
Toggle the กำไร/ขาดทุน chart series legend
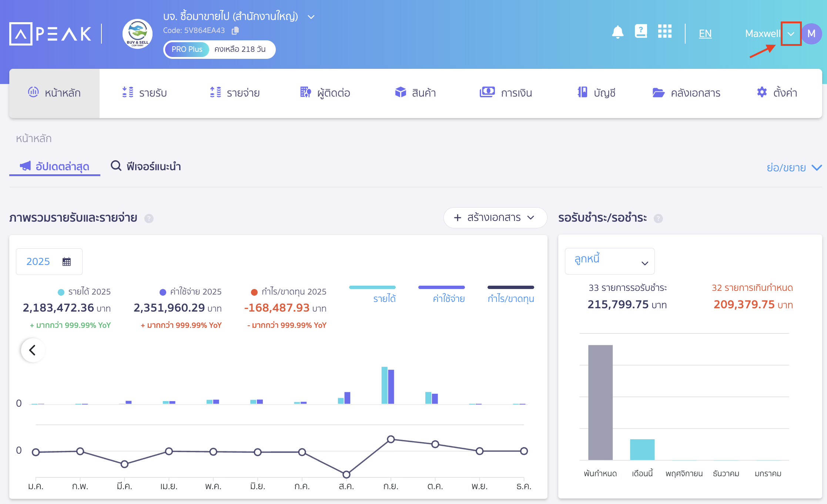510,298
